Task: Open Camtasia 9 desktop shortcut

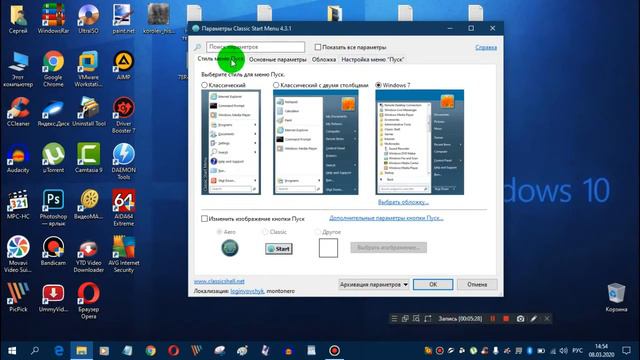Action: coord(88,158)
